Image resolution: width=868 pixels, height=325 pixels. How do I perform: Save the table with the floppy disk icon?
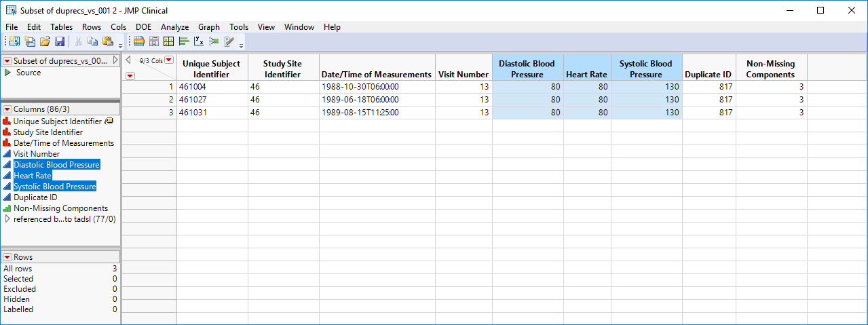click(60, 41)
